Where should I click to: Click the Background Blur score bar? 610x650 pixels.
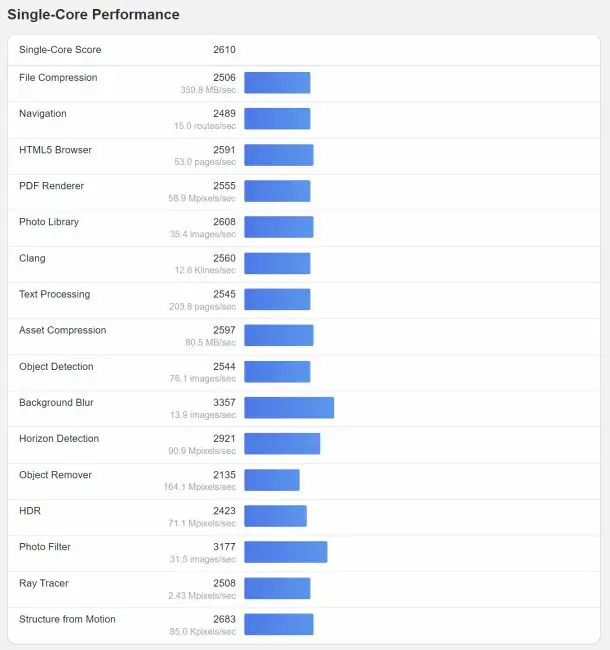[x=289, y=407]
